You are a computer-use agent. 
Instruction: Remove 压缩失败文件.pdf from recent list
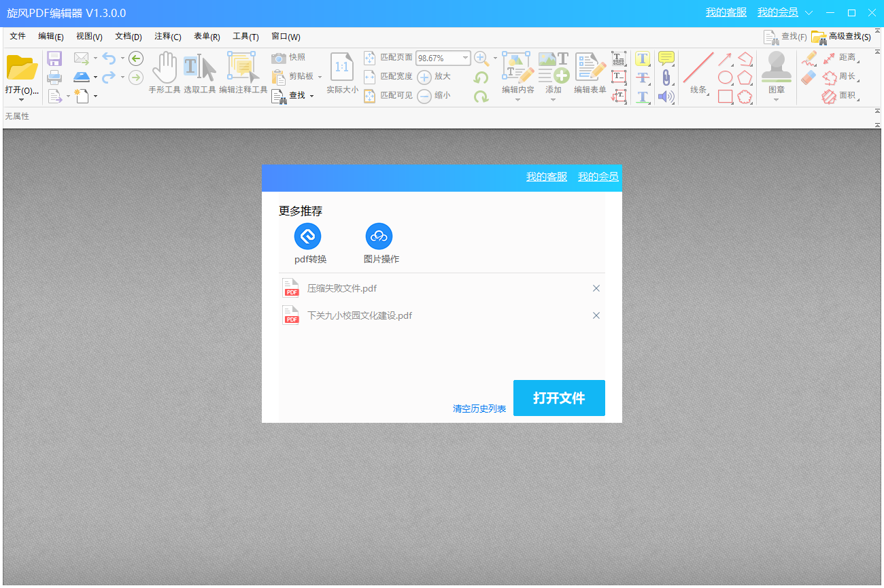coord(596,288)
